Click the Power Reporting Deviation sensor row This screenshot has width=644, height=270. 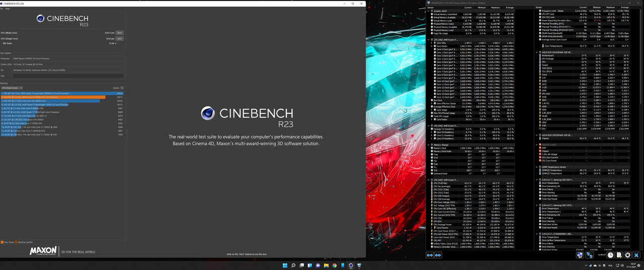pos(584,20)
